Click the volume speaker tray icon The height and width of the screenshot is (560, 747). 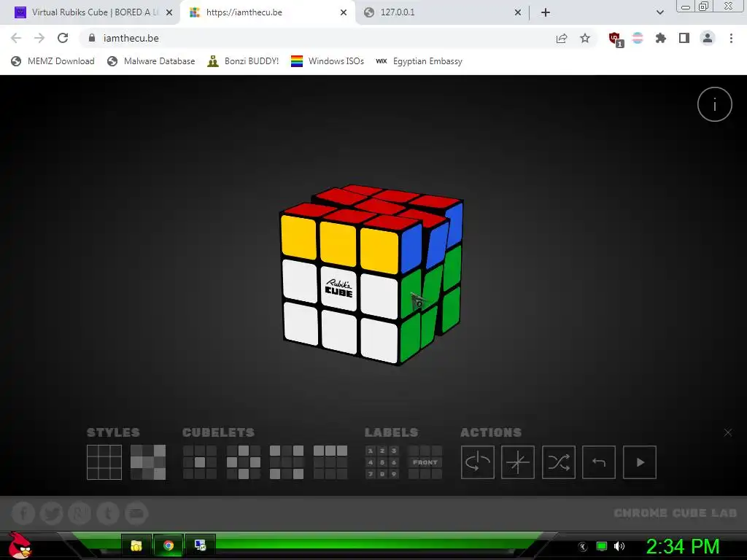click(619, 546)
